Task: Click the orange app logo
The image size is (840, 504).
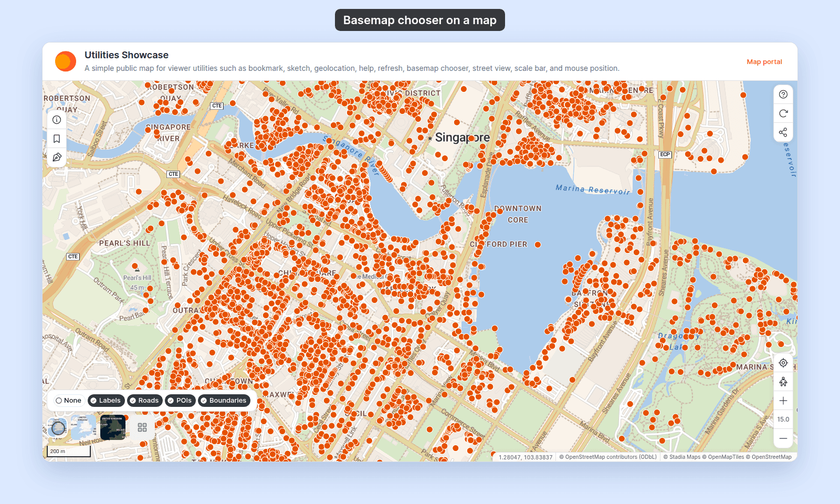Action: [66, 61]
